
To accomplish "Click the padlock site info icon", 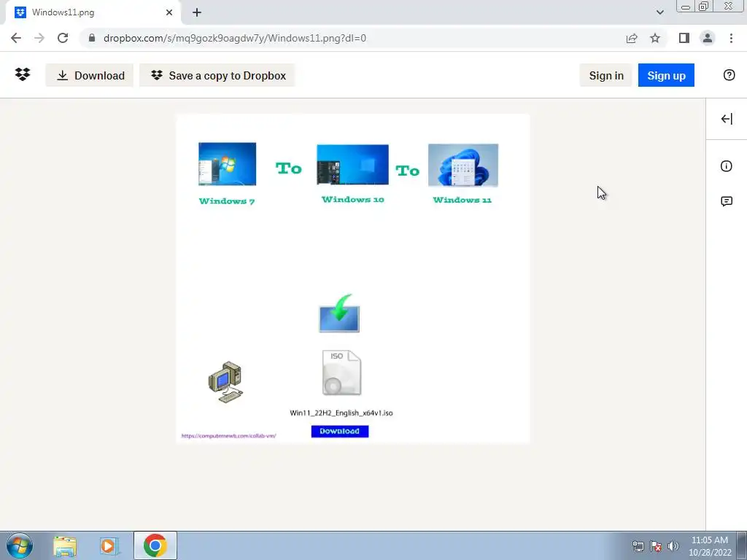I will [x=92, y=38].
